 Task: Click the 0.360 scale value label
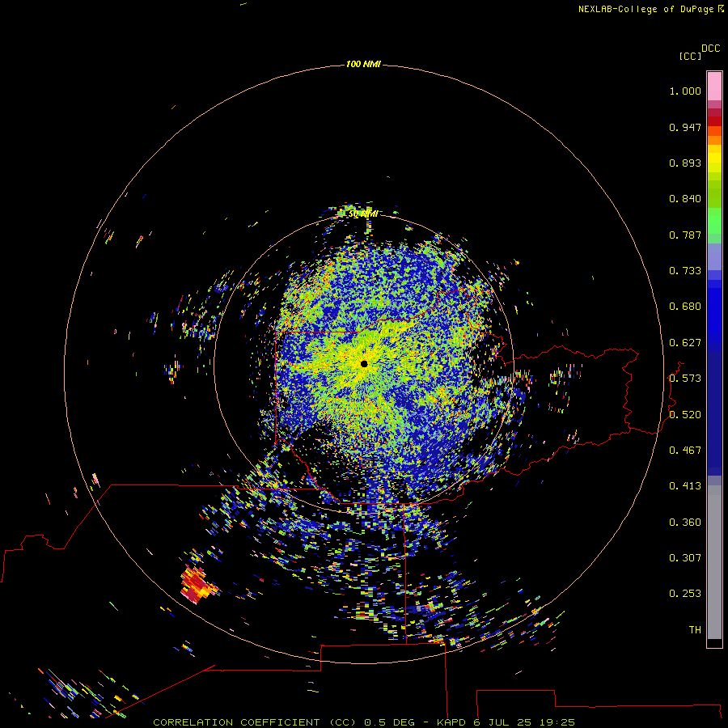(685, 523)
